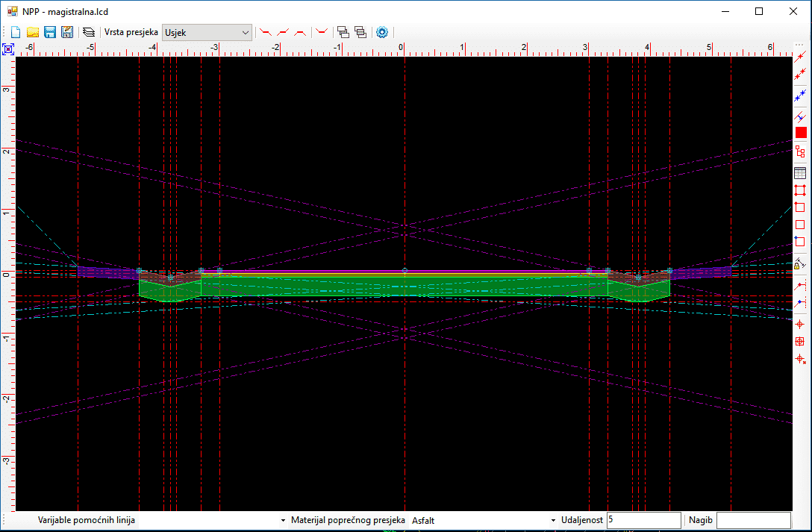Select the V-shaped red profile line icon
This screenshot has width=812, height=532.
[322, 32]
